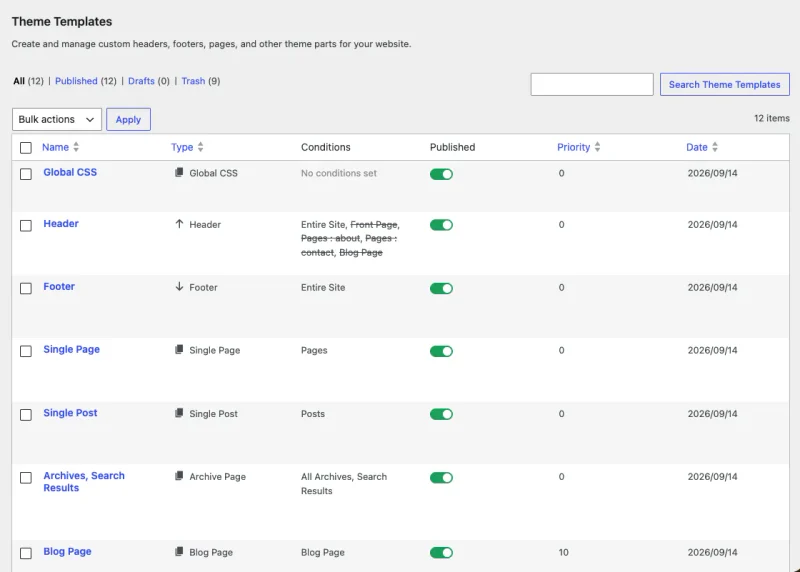View Trash templates
This screenshot has height=572, width=800.
[193, 81]
